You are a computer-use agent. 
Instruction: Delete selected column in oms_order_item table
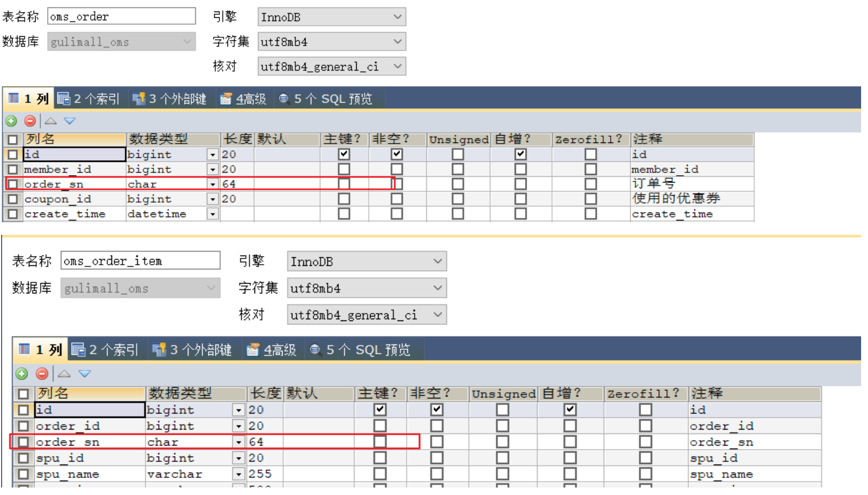click(x=42, y=374)
